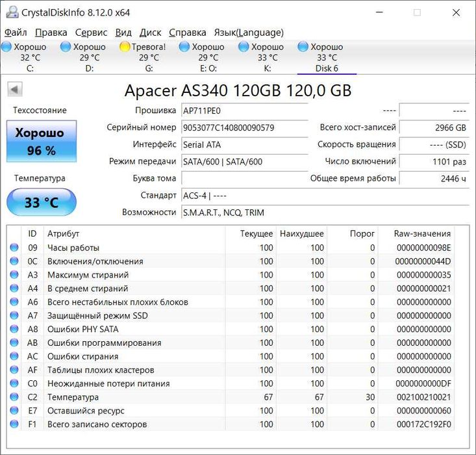Select disk C: tab at 32 °C
476x455 pixels.
[30, 57]
